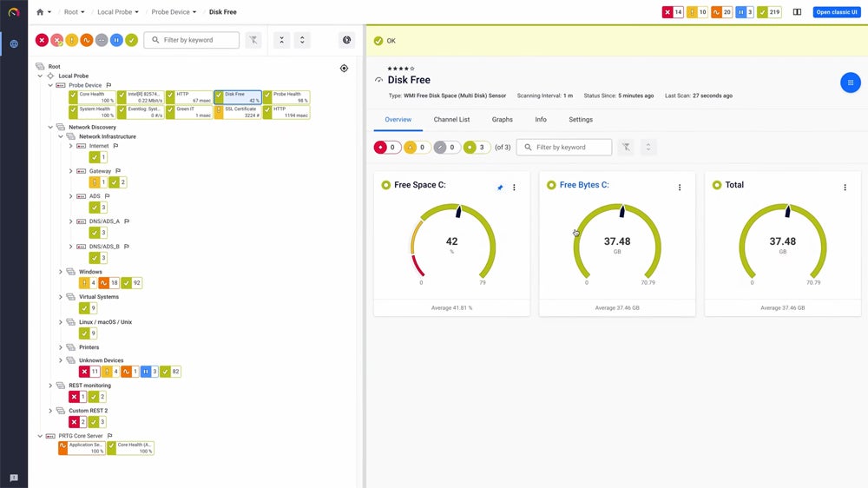
Task: Expand all tree nodes with the toolbar button
Action: (302, 40)
